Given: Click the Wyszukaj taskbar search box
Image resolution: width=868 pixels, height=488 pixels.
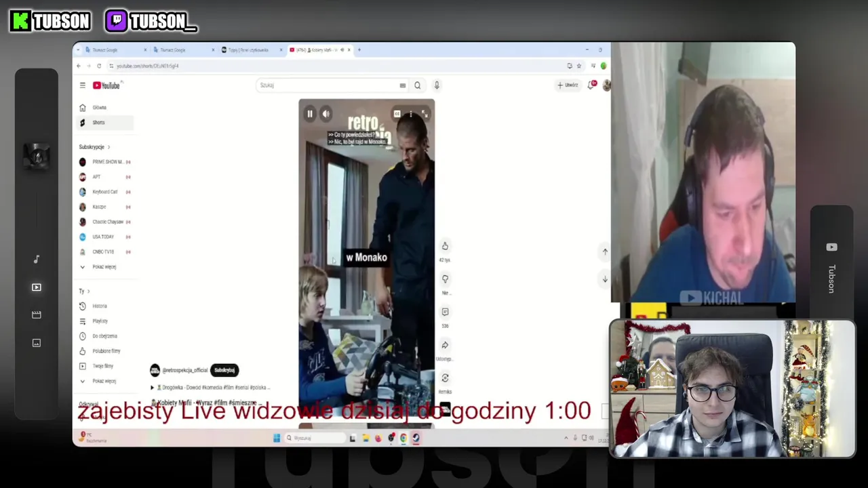Looking at the screenshot, I should tap(315, 439).
